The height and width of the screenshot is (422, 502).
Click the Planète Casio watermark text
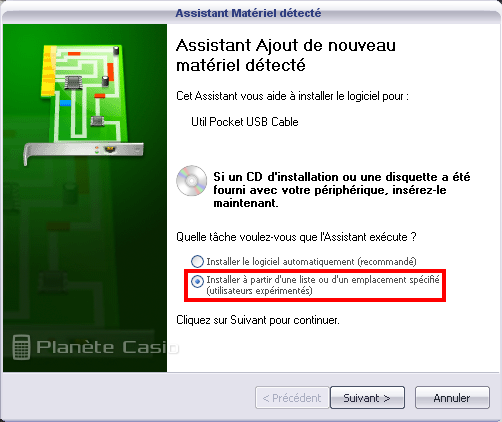click(x=107, y=347)
